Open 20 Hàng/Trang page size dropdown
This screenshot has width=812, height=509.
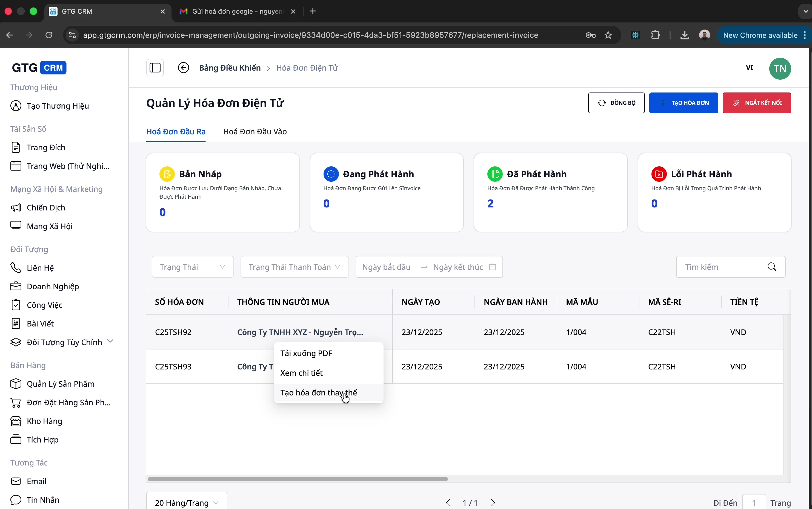pyautogui.click(x=187, y=503)
